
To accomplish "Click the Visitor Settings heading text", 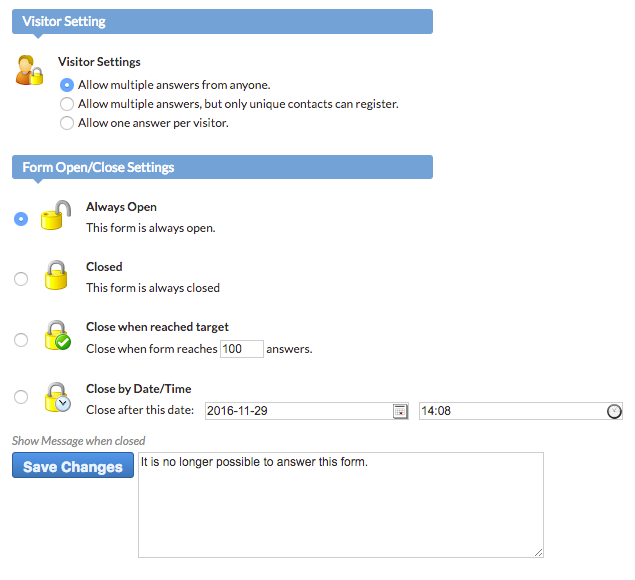I will tap(99, 62).
